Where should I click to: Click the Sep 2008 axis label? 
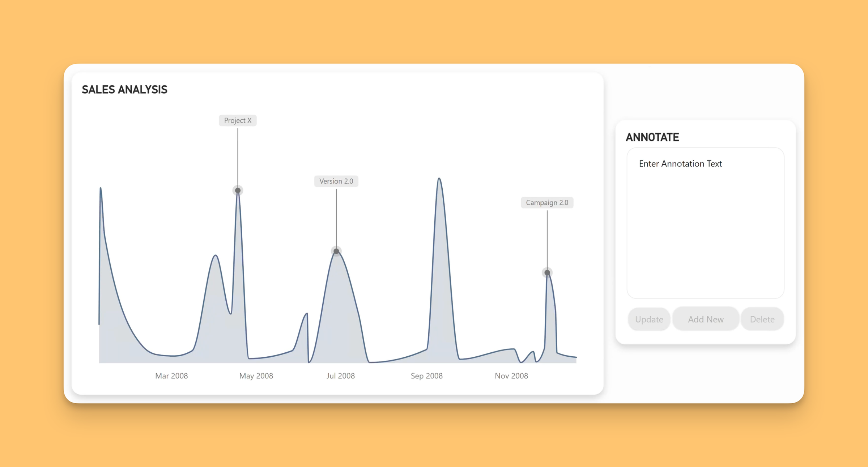pos(426,376)
